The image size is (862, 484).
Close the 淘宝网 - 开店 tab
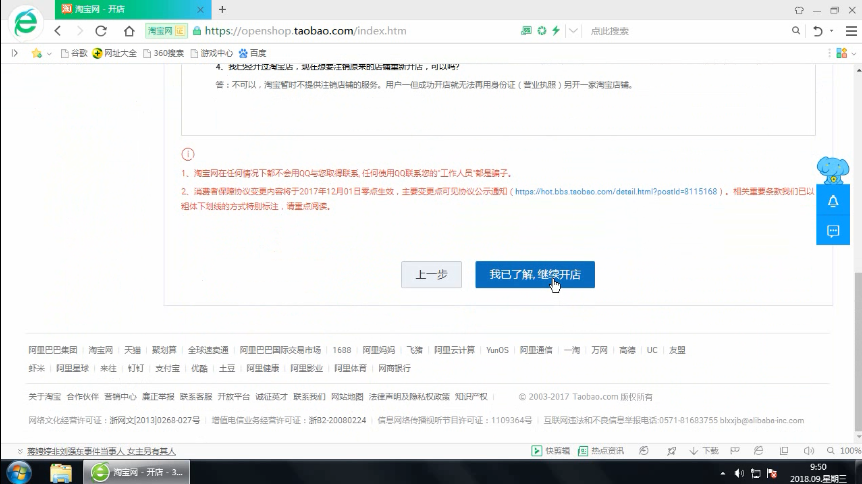pyautogui.click(x=200, y=9)
